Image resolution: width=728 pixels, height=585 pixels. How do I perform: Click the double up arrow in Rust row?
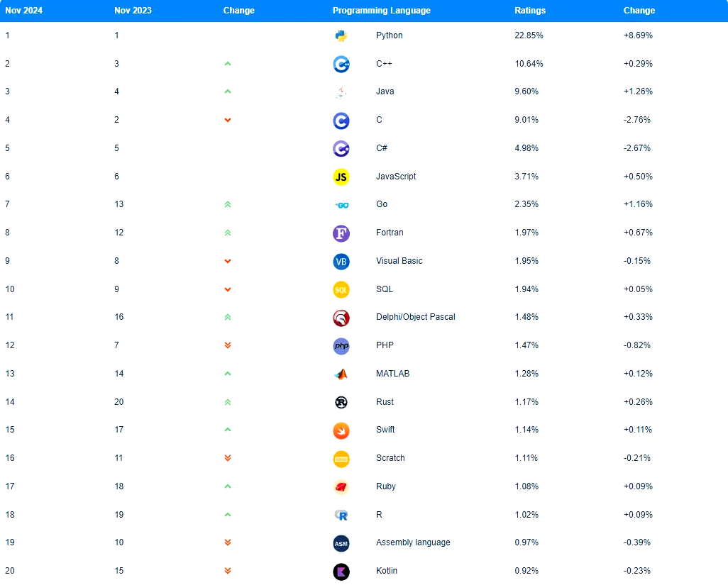point(228,402)
